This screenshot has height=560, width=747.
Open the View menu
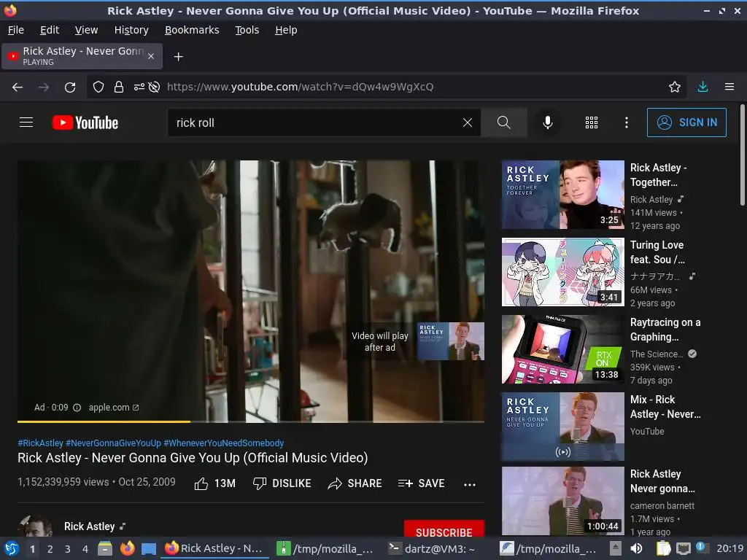(x=86, y=30)
